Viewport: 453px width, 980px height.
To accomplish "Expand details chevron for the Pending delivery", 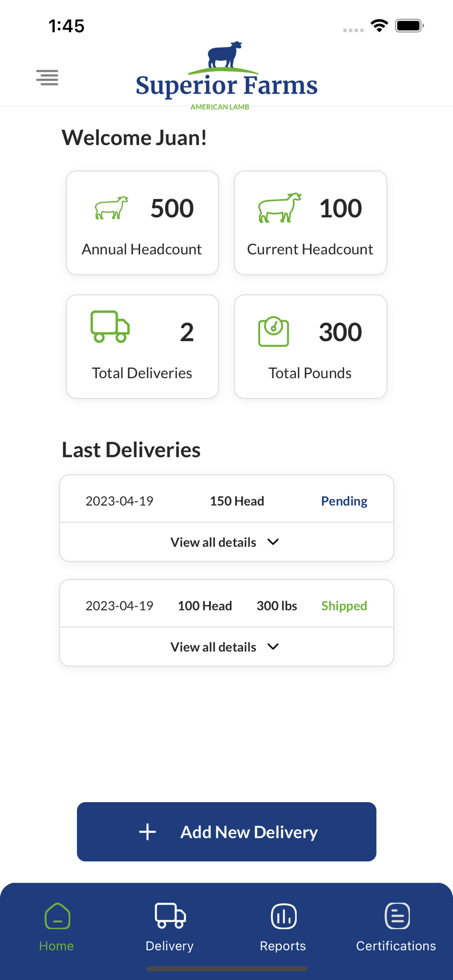I will coord(273,542).
